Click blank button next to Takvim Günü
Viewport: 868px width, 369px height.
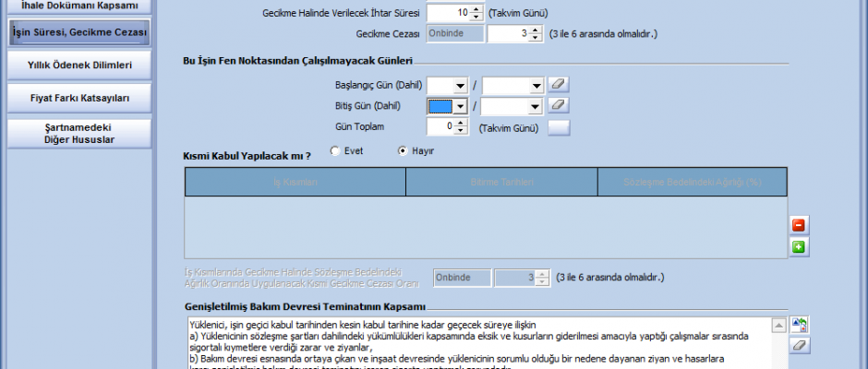coord(560,126)
